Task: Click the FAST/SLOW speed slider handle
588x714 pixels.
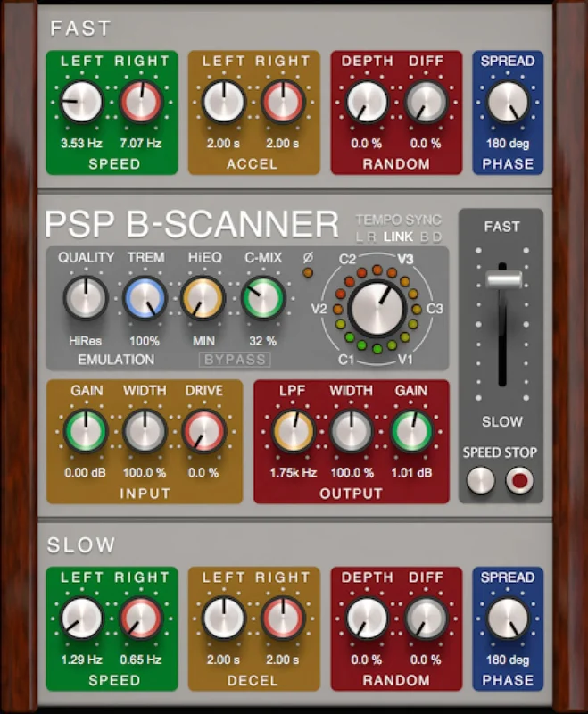Action: 503,279
